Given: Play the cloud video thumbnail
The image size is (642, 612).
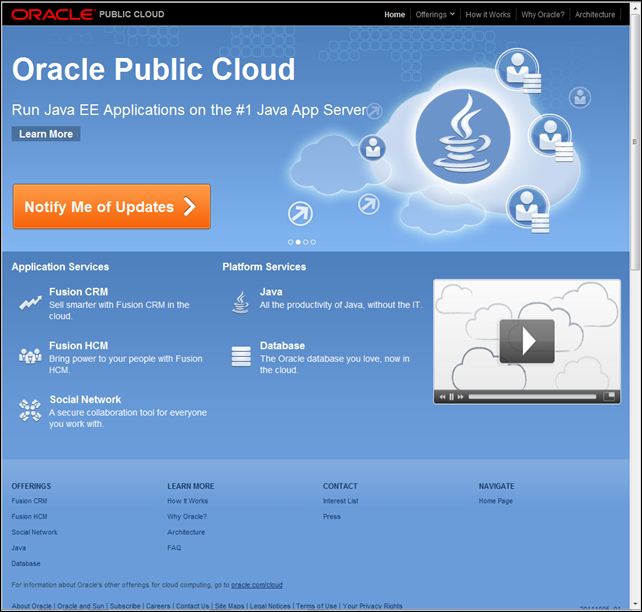Looking at the screenshot, I should point(527,341).
